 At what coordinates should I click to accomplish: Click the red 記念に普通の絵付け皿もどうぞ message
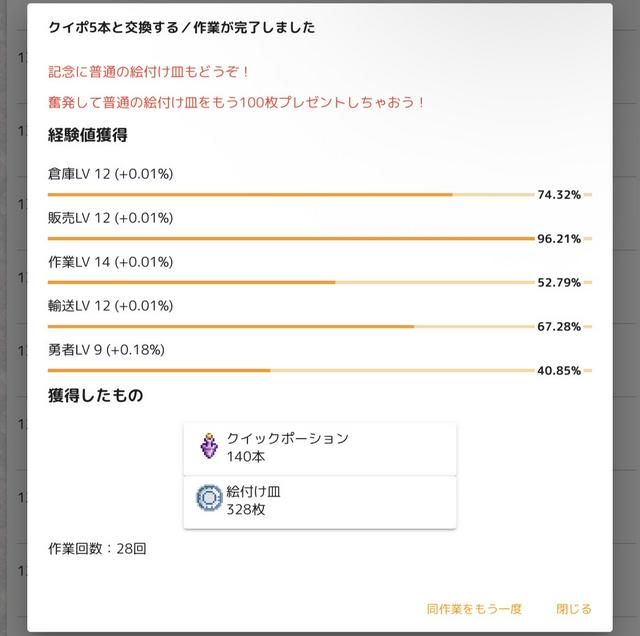pyautogui.click(x=149, y=72)
